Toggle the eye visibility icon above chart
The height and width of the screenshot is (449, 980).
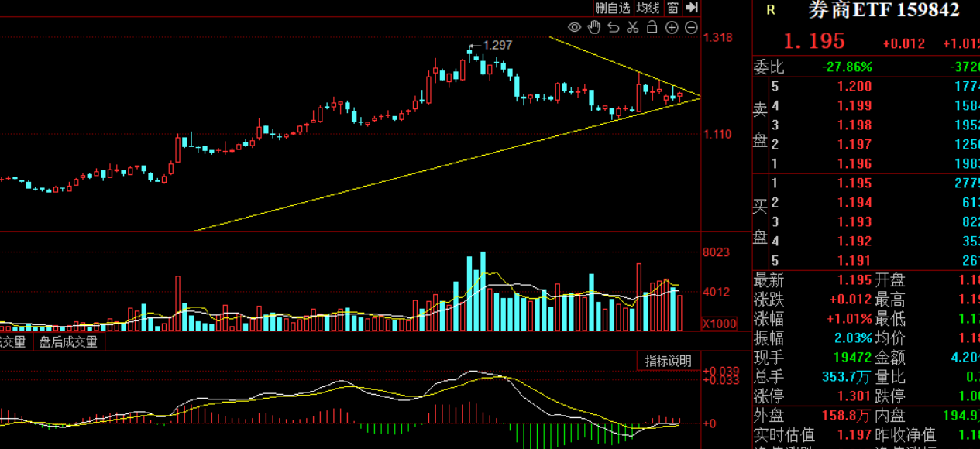[x=574, y=28]
